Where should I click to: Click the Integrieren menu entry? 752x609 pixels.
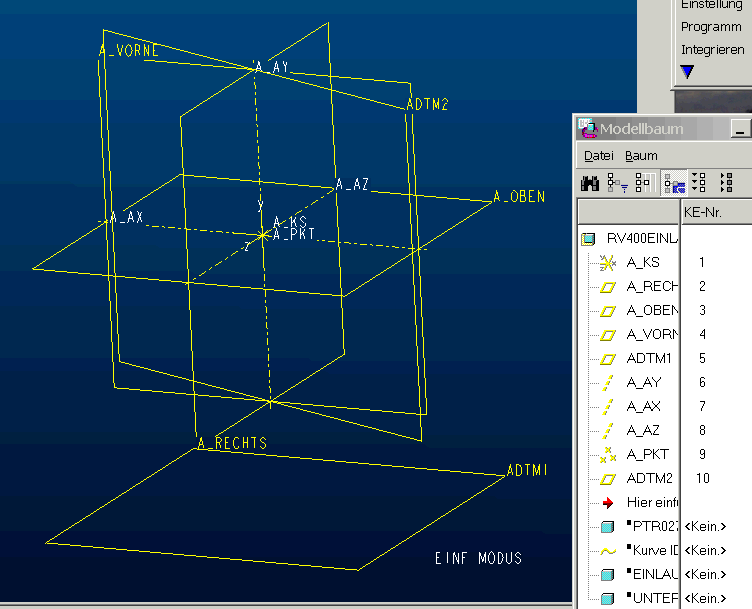point(712,49)
